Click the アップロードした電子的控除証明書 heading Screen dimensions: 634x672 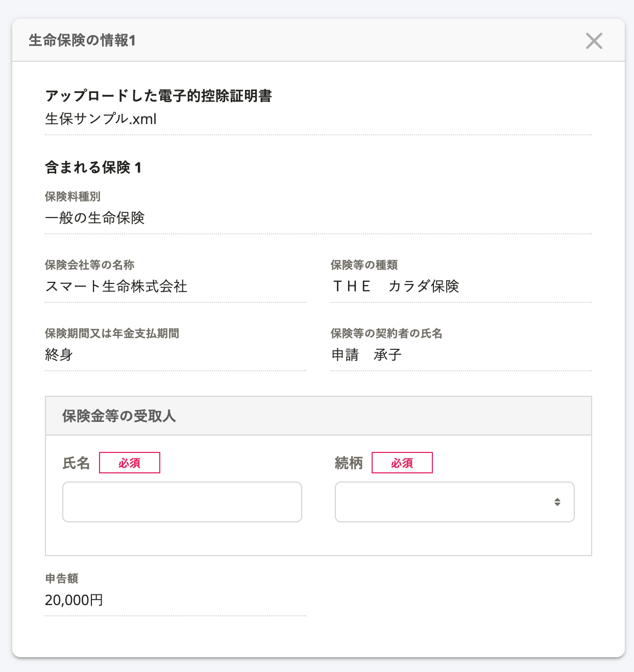pos(158,96)
